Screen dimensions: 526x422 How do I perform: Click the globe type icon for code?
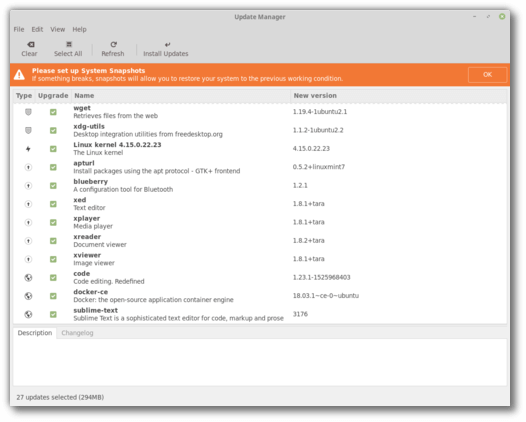pos(29,278)
